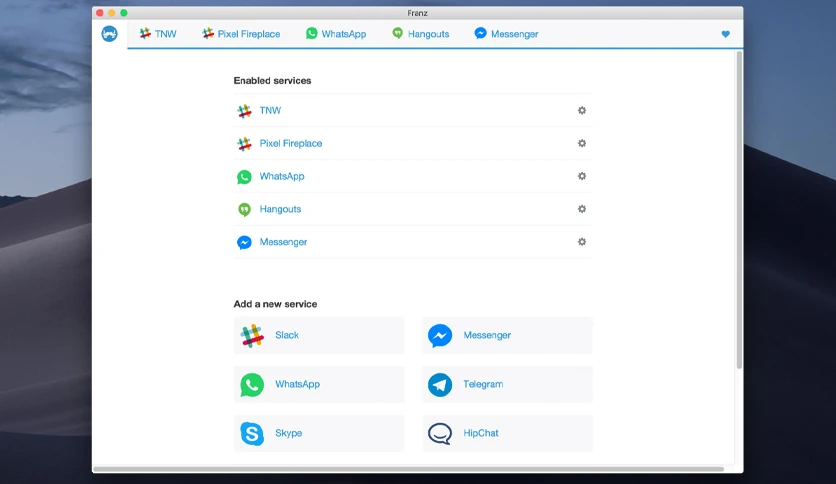Add a new Messenger service
Viewport: 836px width, 484px height.
pyautogui.click(x=507, y=335)
